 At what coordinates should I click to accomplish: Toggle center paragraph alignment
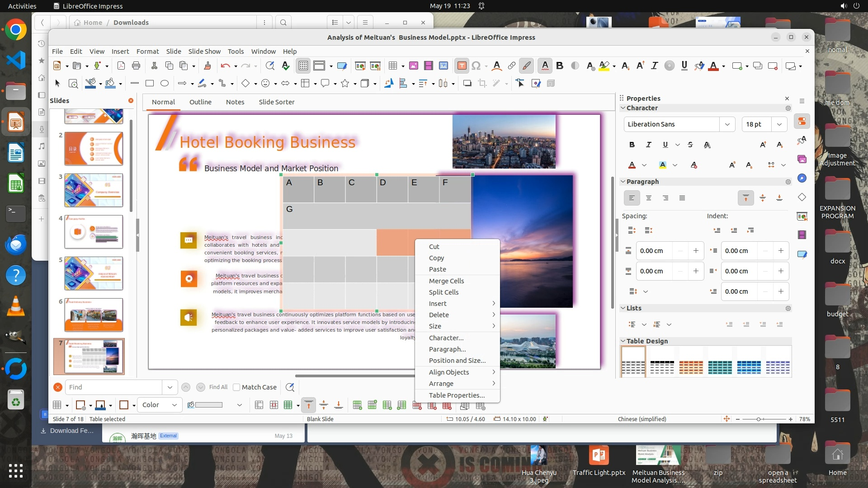649,198
